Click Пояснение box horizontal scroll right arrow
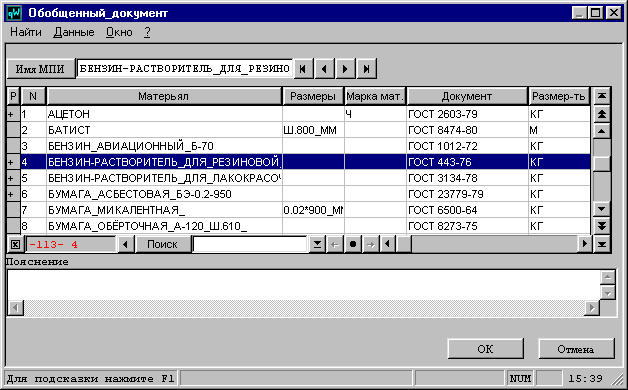This screenshot has width=628, height=390. (x=592, y=308)
